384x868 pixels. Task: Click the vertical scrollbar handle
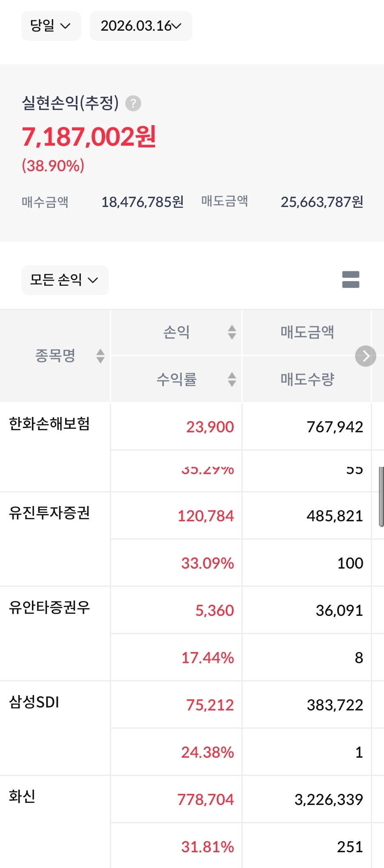tap(381, 497)
